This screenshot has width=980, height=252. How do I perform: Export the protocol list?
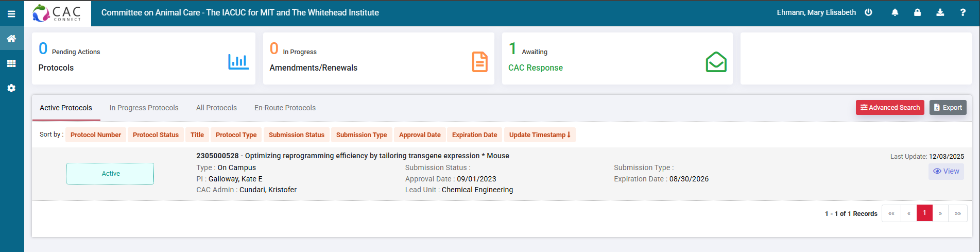(x=948, y=108)
